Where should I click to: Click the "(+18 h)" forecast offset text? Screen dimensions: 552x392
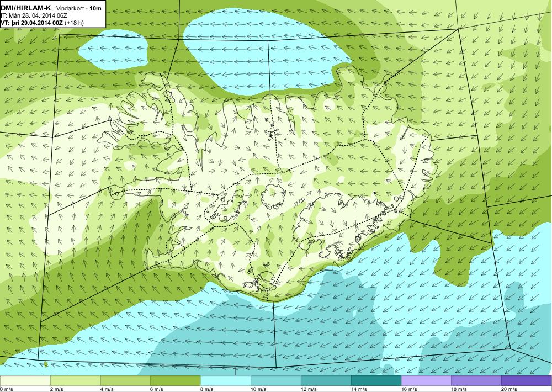(x=75, y=23)
